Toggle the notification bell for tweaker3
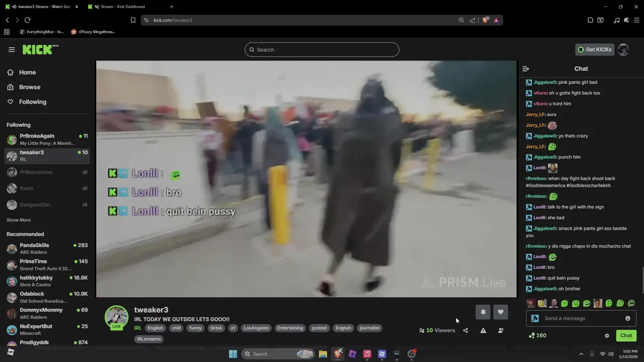 [x=483, y=312]
